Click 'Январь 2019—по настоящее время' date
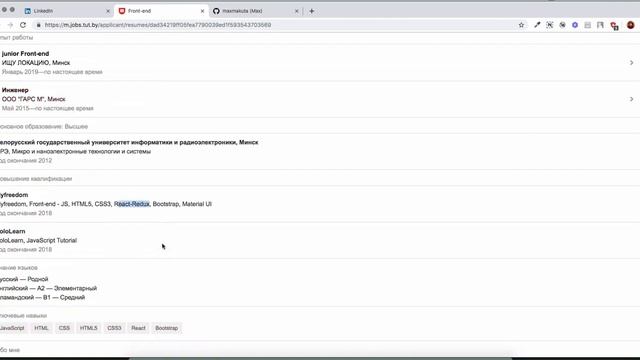The width and height of the screenshot is (640, 360). tap(52, 72)
